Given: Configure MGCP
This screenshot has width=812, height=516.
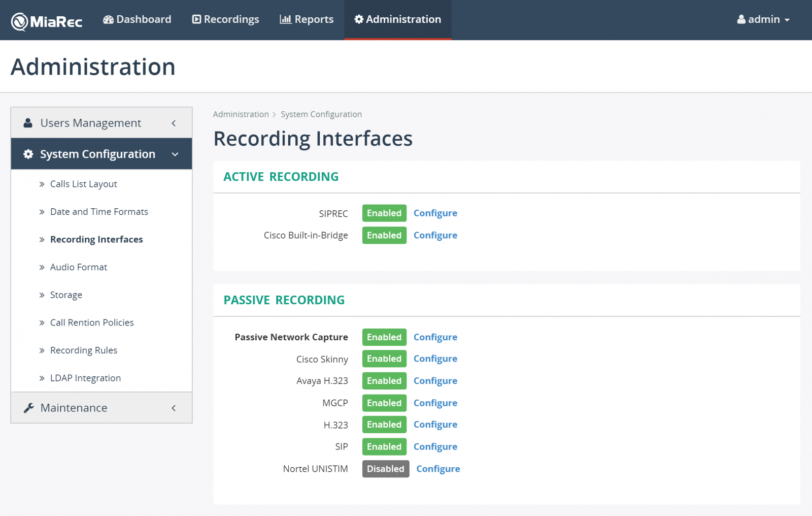Looking at the screenshot, I should click(x=435, y=403).
